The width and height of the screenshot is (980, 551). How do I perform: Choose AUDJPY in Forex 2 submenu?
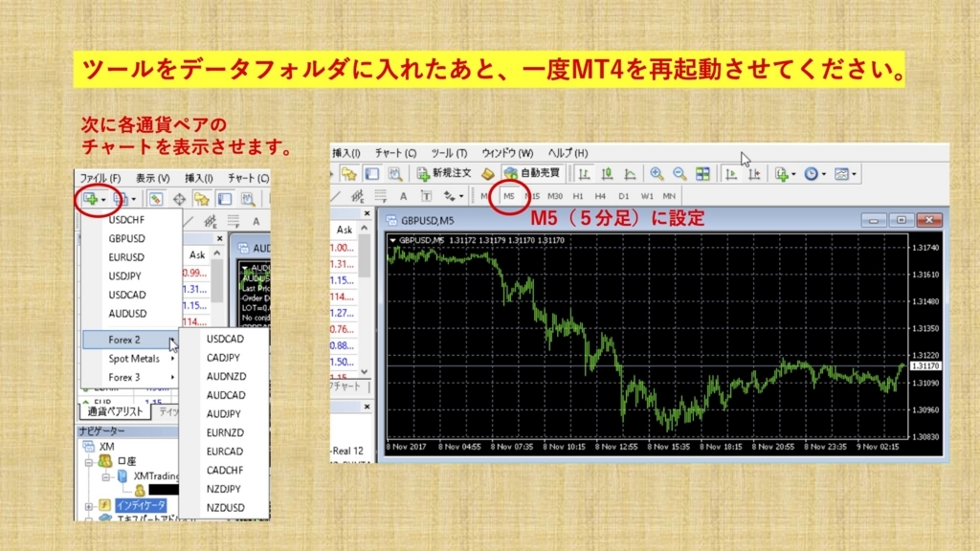[224, 414]
